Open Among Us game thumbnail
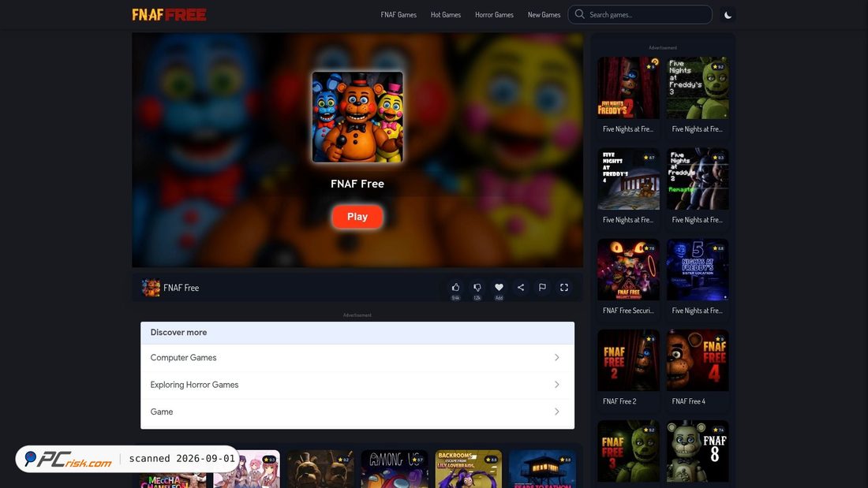The height and width of the screenshot is (488, 868). (395, 469)
